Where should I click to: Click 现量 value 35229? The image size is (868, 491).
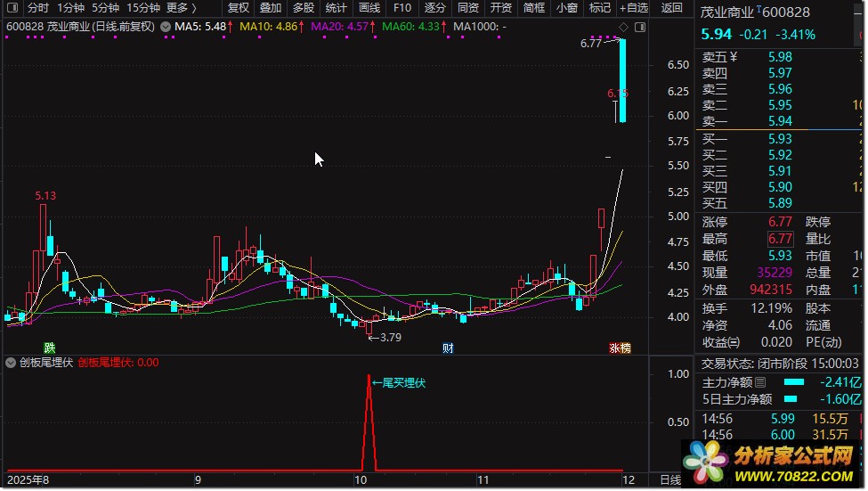pos(775,273)
